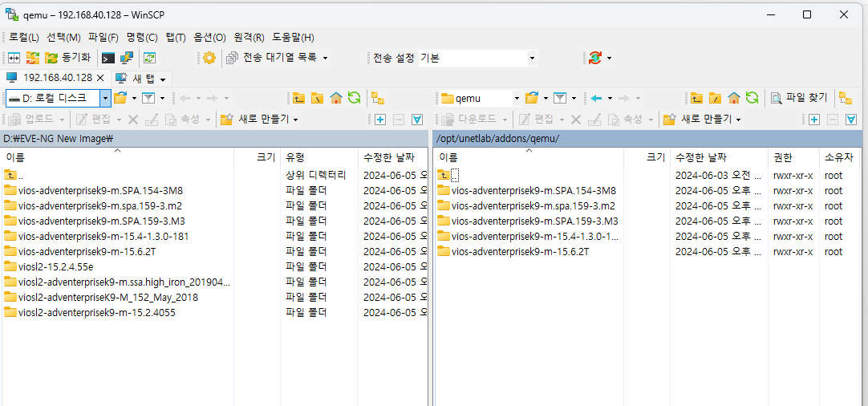Open the 파일(F) menu

pos(103,38)
